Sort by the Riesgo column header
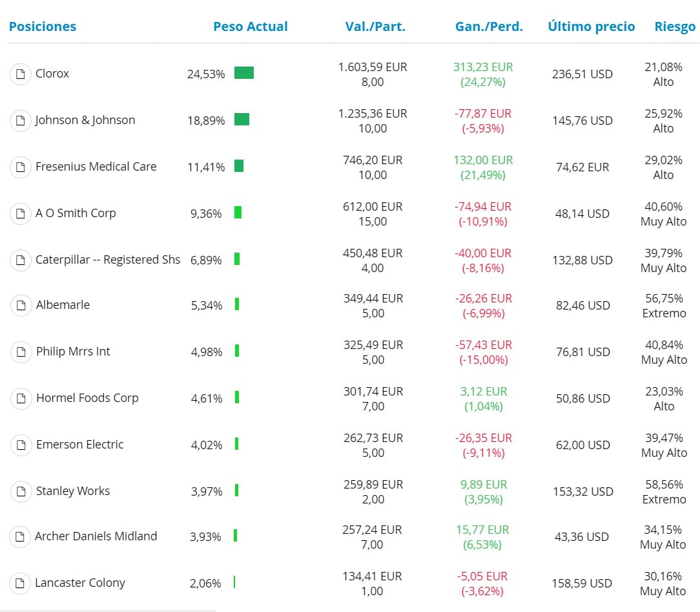Image resolution: width=700 pixels, height=612 pixels. 675,26
